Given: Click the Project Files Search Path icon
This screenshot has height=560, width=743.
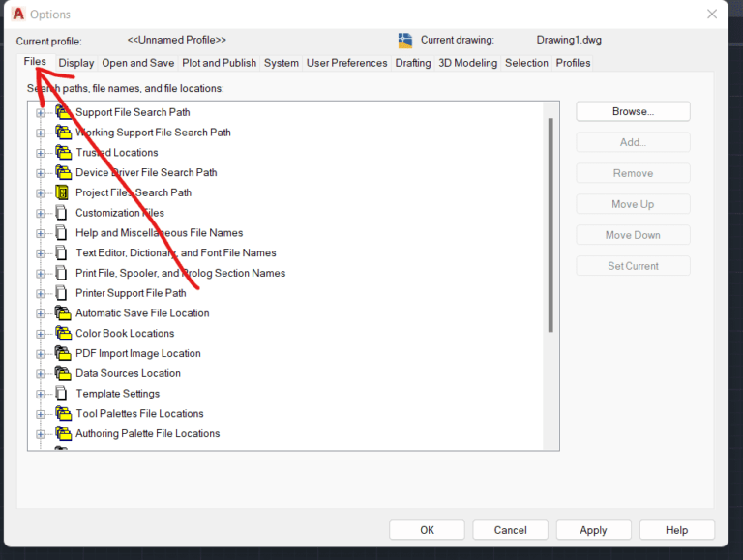Looking at the screenshot, I should click(x=62, y=192).
